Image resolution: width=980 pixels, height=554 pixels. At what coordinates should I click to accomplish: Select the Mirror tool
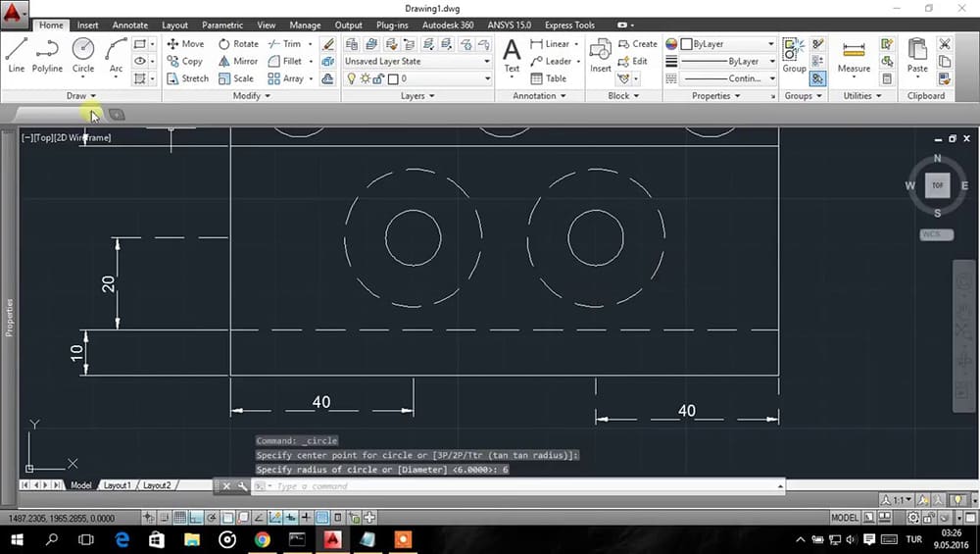coord(238,61)
